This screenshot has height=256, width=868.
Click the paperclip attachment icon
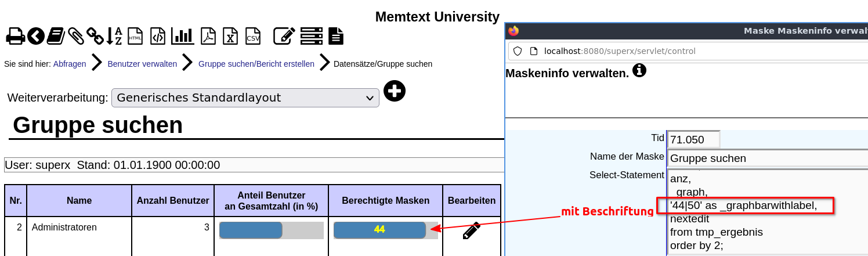point(76,36)
